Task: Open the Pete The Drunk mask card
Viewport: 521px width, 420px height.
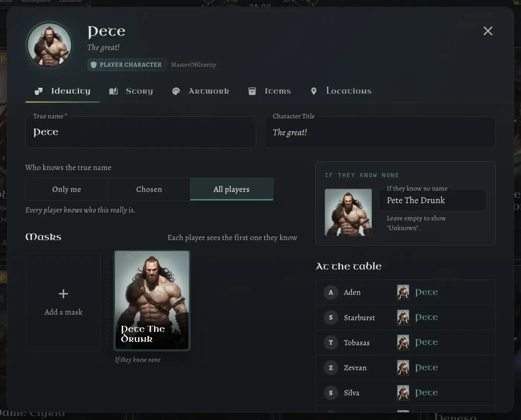Action: pyautogui.click(x=152, y=300)
